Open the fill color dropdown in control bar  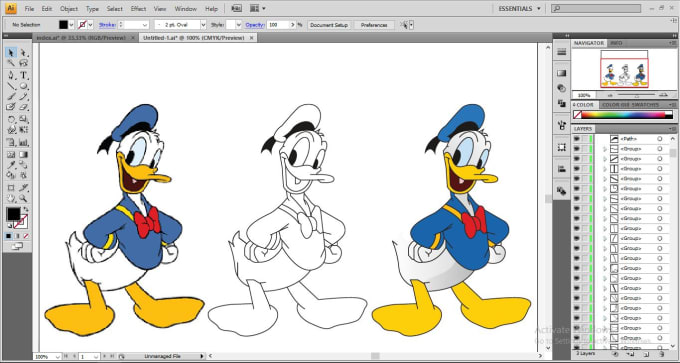[71, 25]
